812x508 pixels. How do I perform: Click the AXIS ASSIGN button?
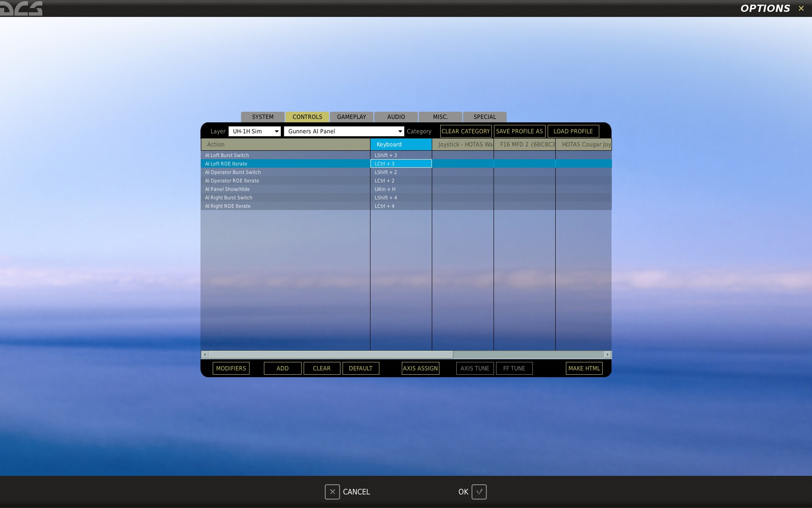tap(420, 368)
